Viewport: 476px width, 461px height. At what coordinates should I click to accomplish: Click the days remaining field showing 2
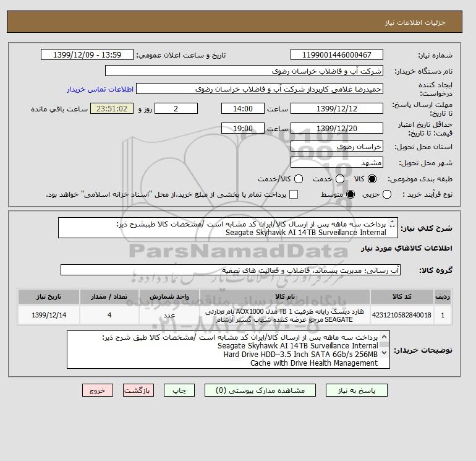[x=176, y=108]
